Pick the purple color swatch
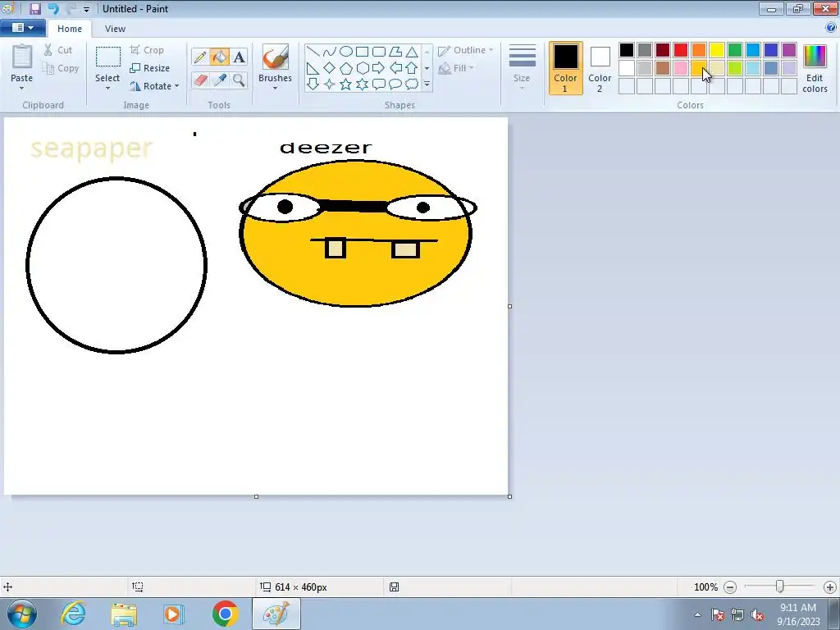 tap(789, 50)
